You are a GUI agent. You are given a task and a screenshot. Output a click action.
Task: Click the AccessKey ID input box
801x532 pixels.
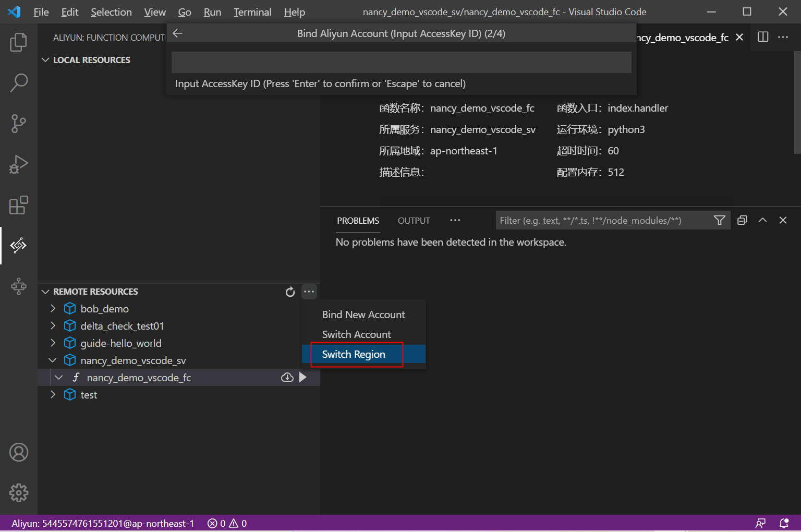(x=401, y=63)
